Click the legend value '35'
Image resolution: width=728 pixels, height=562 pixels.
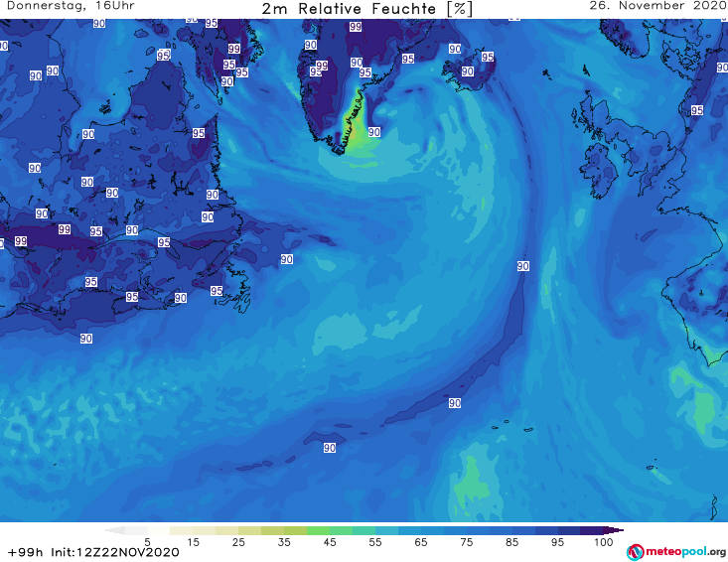[284, 541]
